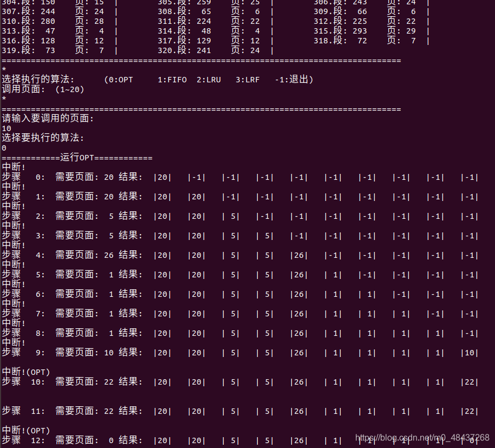Click the '3:LRF' algorithm option
The image size is (495, 448).
248,80
